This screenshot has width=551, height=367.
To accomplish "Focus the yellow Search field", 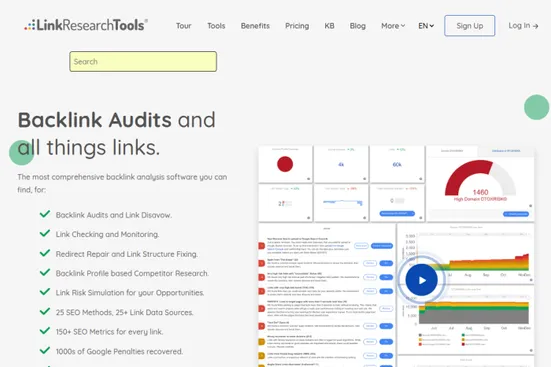I will point(143,62).
